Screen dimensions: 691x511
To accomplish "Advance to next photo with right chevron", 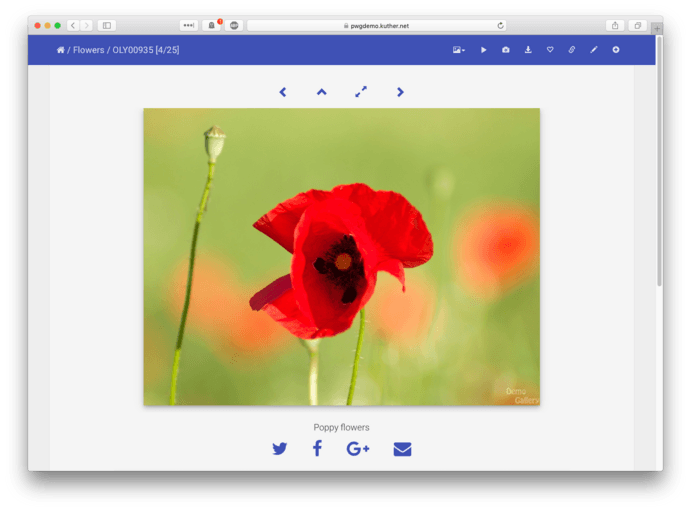I will [x=400, y=92].
